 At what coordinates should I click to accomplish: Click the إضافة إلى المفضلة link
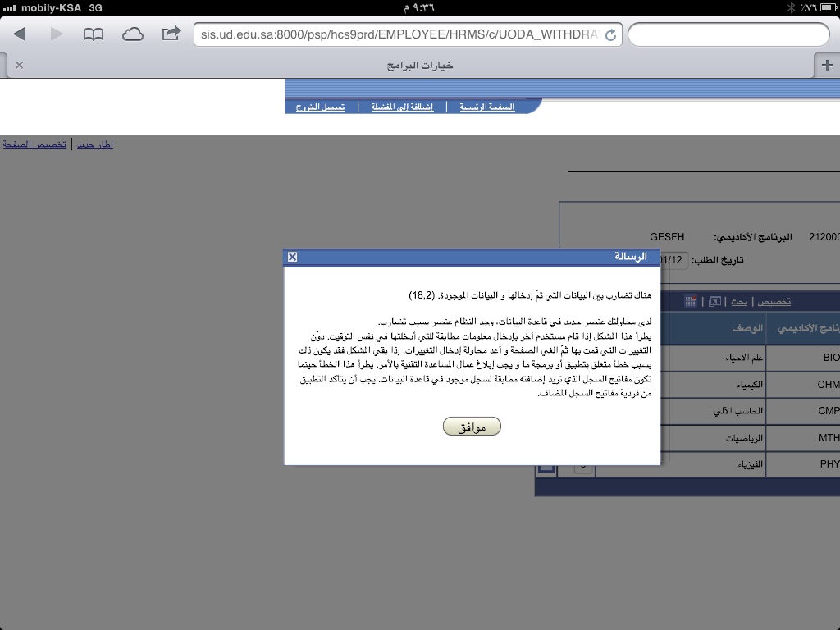[402, 107]
